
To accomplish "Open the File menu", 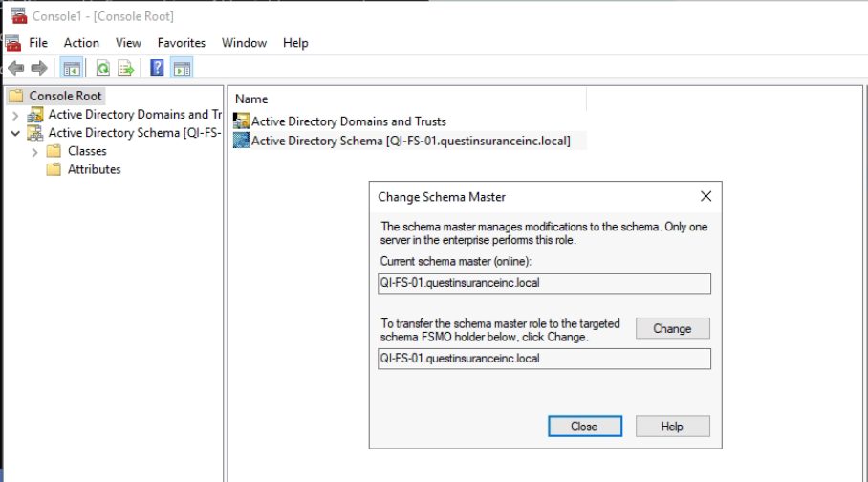I will click(x=38, y=43).
